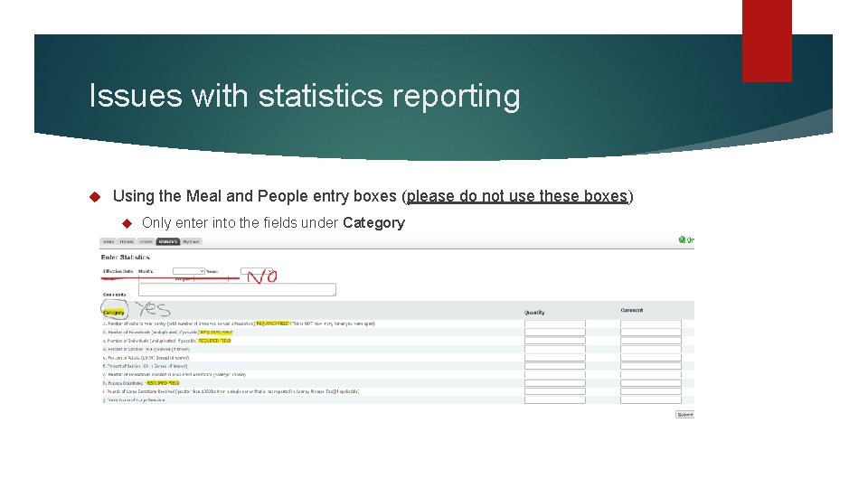Click the "Comment" column header
The width and height of the screenshot is (868, 488).
pos(632,310)
